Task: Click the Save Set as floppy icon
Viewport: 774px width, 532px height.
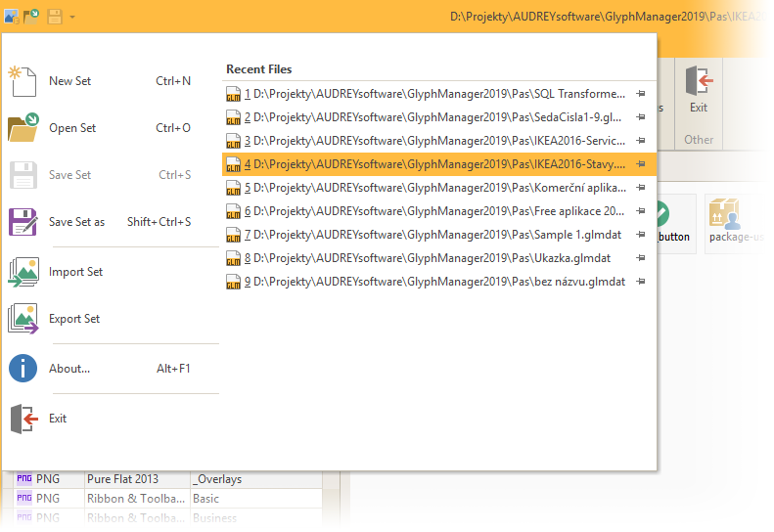Action: [x=22, y=222]
